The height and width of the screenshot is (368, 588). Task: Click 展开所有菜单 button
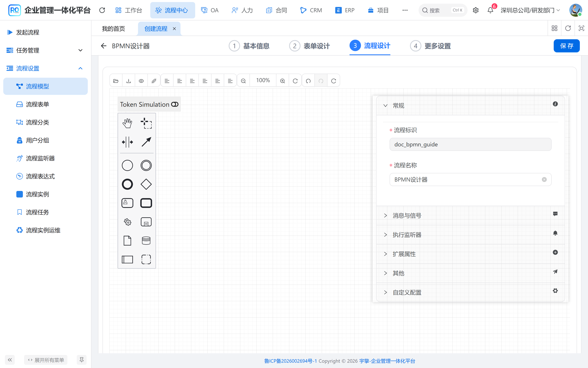click(46, 360)
